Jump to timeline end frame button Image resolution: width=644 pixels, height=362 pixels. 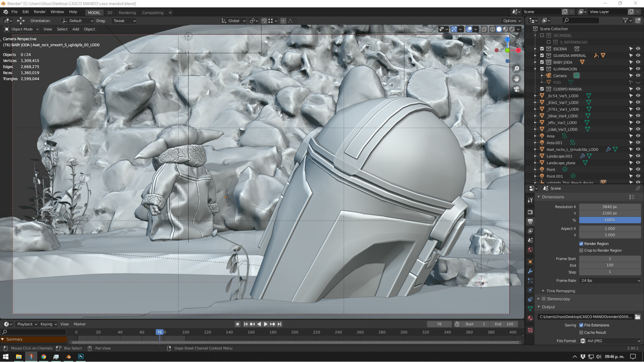coord(279,324)
